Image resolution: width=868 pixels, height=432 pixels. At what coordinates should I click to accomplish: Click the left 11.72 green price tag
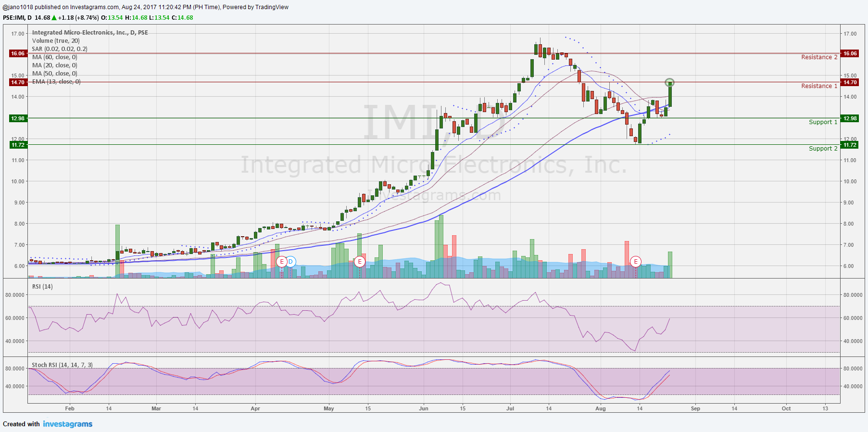point(18,145)
